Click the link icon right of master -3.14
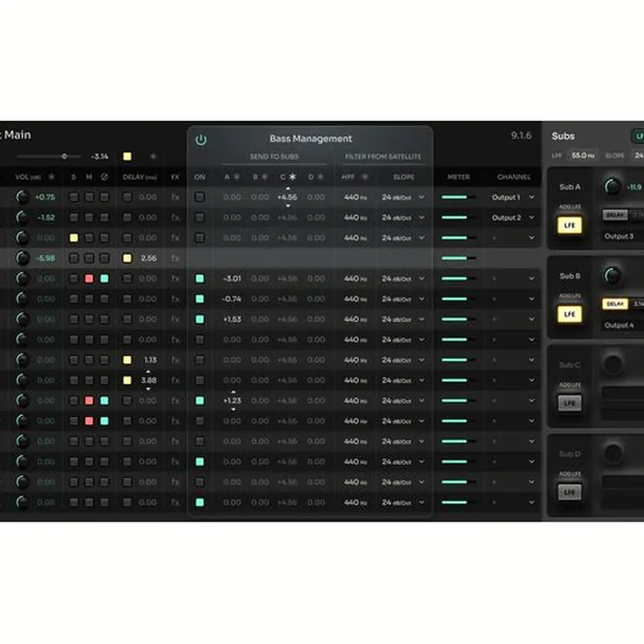This screenshot has height=644, width=644. coord(153,156)
